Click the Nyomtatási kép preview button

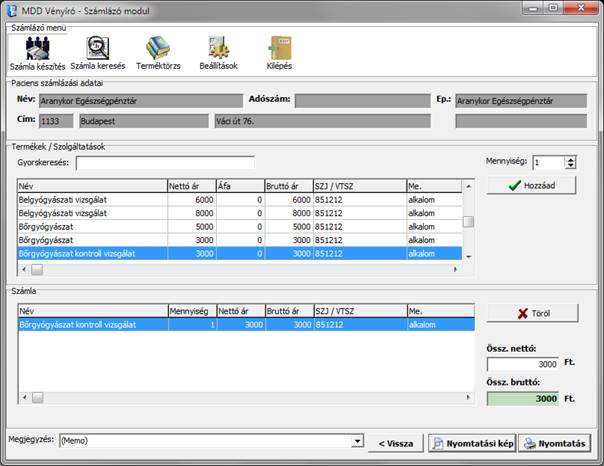(x=473, y=443)
